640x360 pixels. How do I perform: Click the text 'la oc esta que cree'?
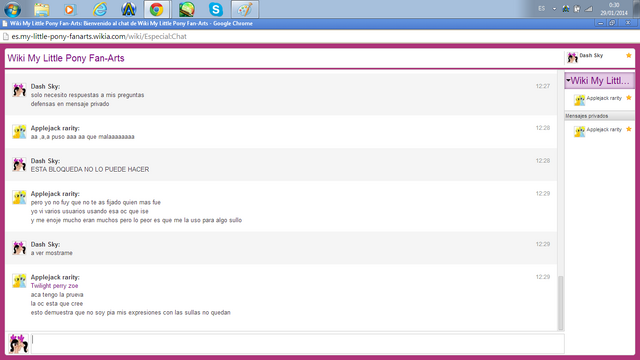(x=57, y=304)
